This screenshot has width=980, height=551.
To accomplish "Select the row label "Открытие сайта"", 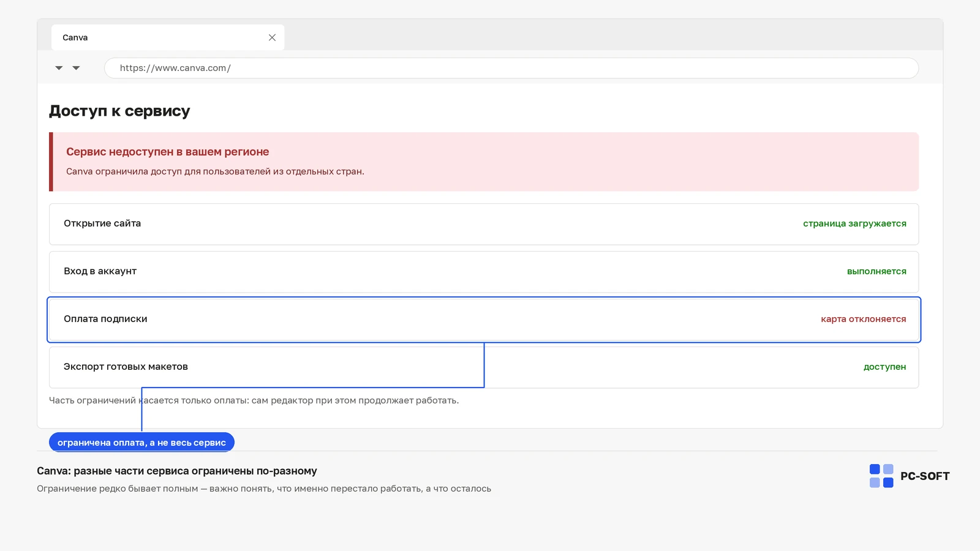I will (102, 223).
